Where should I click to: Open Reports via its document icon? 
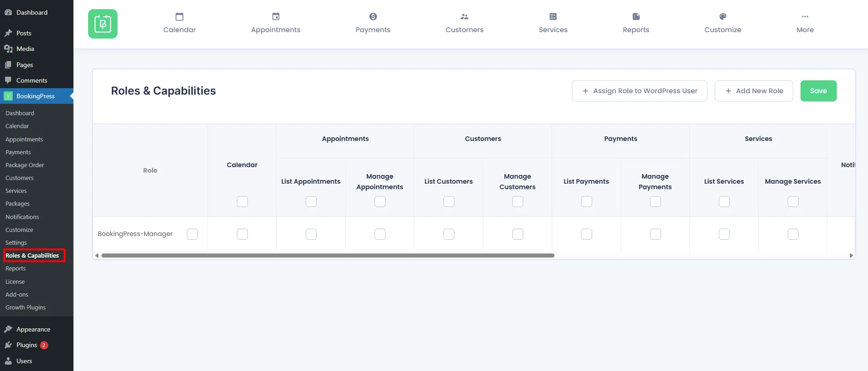click(x=636, y=17)
